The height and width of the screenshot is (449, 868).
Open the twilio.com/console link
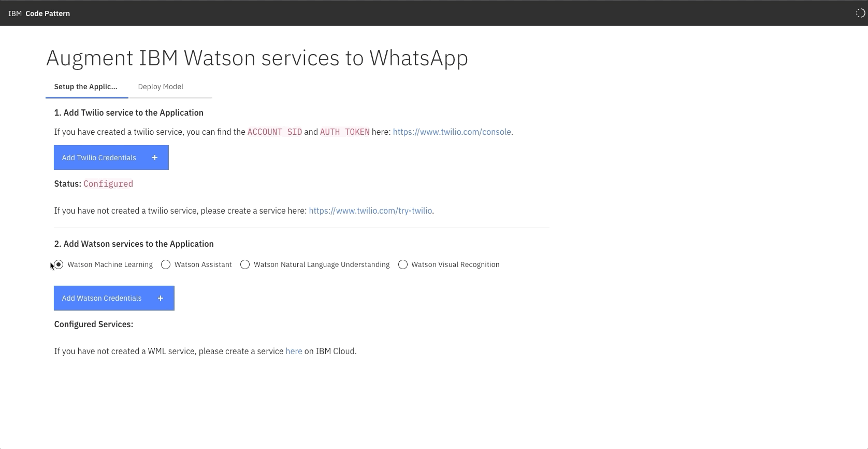(x=452, y=132)
